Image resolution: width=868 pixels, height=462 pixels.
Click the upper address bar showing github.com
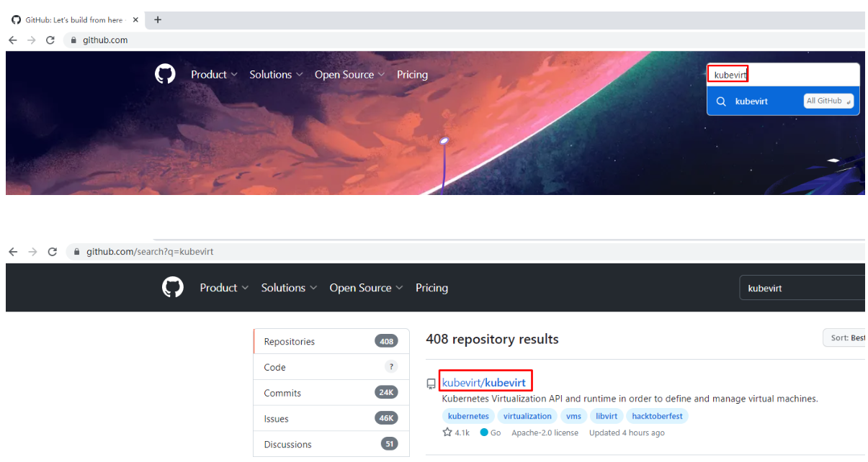[x=465, y=40]
